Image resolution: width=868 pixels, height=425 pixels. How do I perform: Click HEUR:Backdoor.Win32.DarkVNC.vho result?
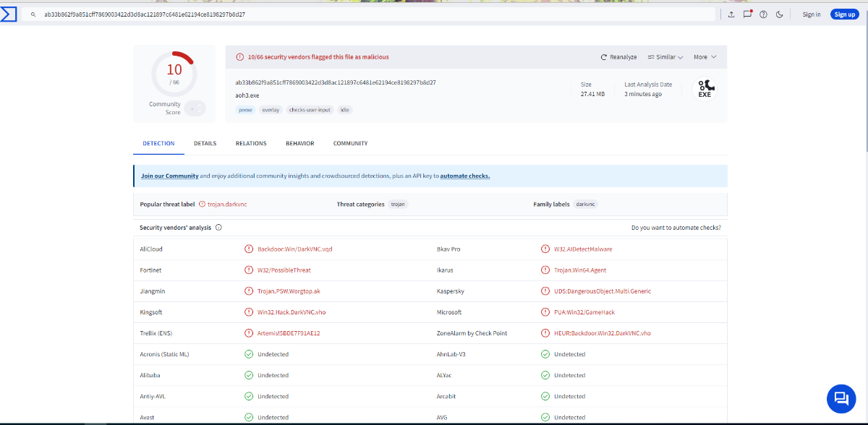(603, 333)
